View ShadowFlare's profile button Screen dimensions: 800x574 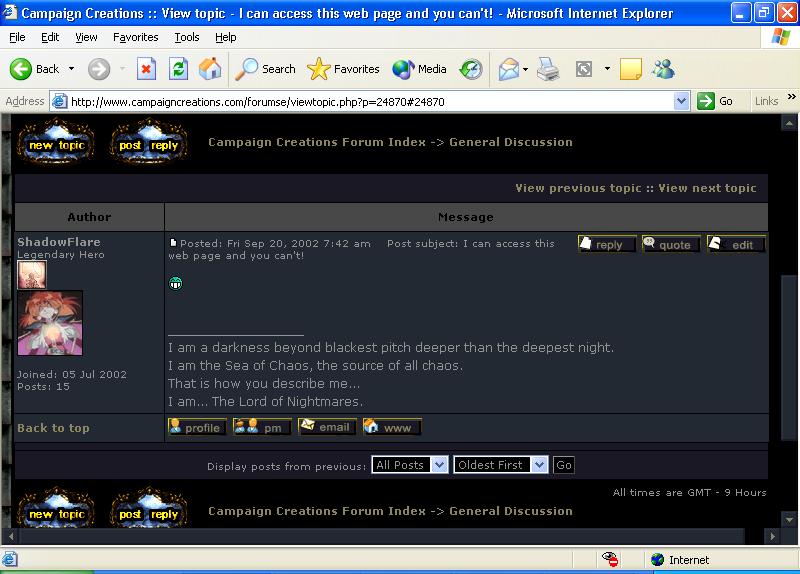pos(197,427)
